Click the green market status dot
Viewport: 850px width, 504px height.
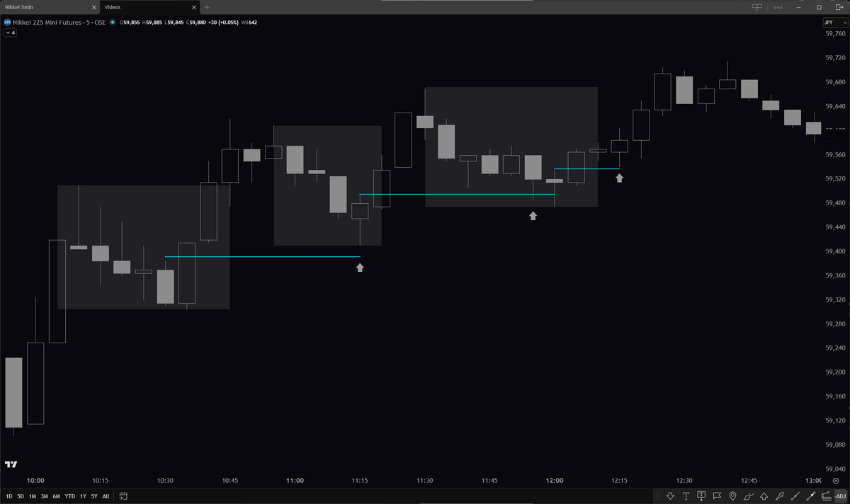tap(113, 22)
